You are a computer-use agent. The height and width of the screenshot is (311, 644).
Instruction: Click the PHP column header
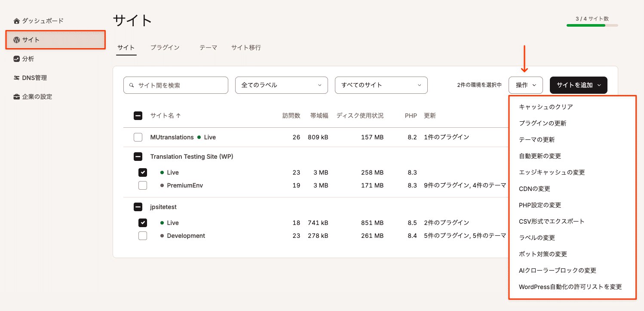(x=411, y=116)
